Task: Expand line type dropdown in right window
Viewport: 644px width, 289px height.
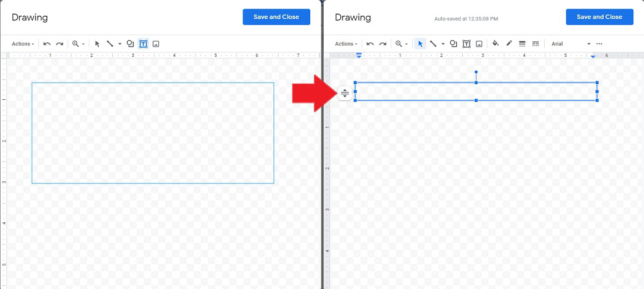Action: tap(443, 44)
